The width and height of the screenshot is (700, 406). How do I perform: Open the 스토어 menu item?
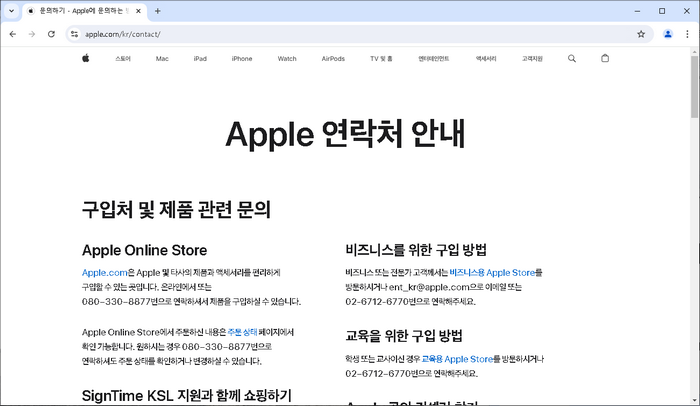tap(123, 59)
